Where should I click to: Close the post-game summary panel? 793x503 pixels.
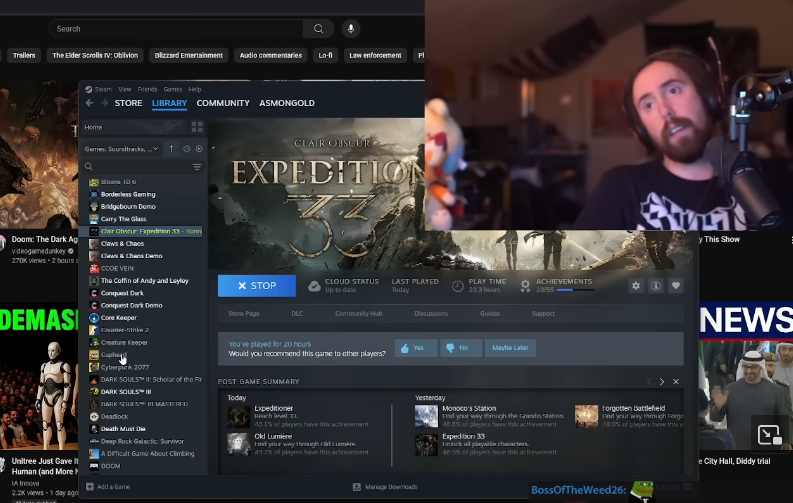tap(676, 382)
